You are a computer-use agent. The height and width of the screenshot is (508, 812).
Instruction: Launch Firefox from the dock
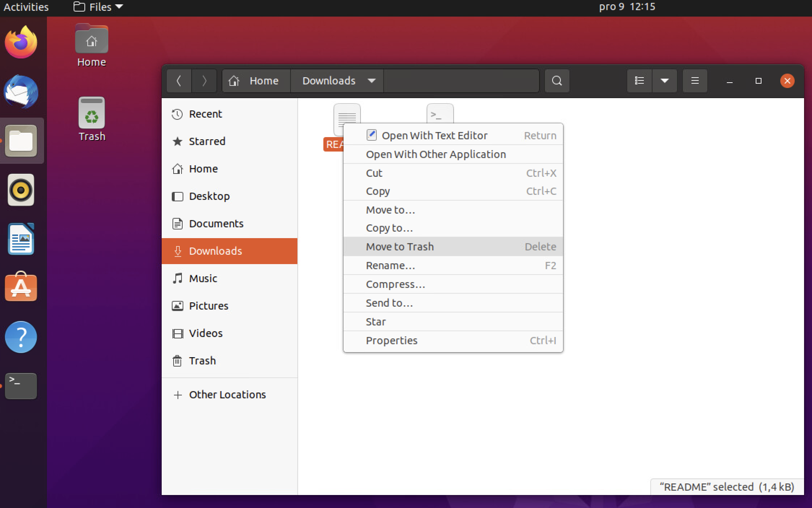click(x=21, y=42)
